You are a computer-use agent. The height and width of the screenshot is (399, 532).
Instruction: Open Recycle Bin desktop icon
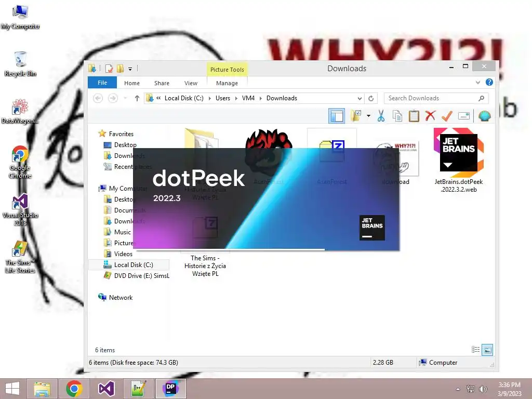pos(20,64)
